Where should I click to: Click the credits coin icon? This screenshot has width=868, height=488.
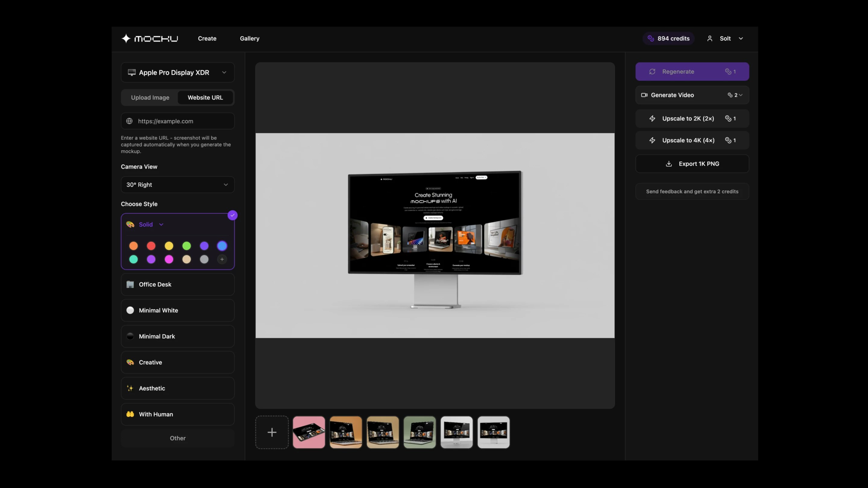point(651,38)
